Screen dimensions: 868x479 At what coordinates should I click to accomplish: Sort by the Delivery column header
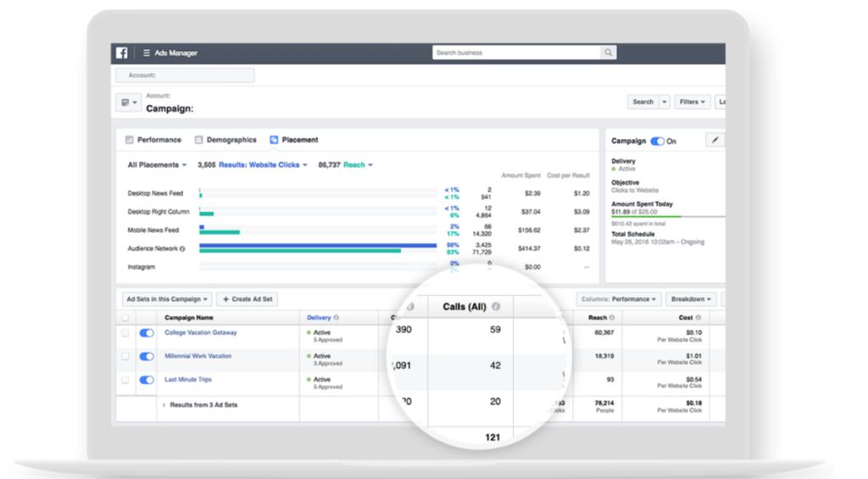(319, 318)
